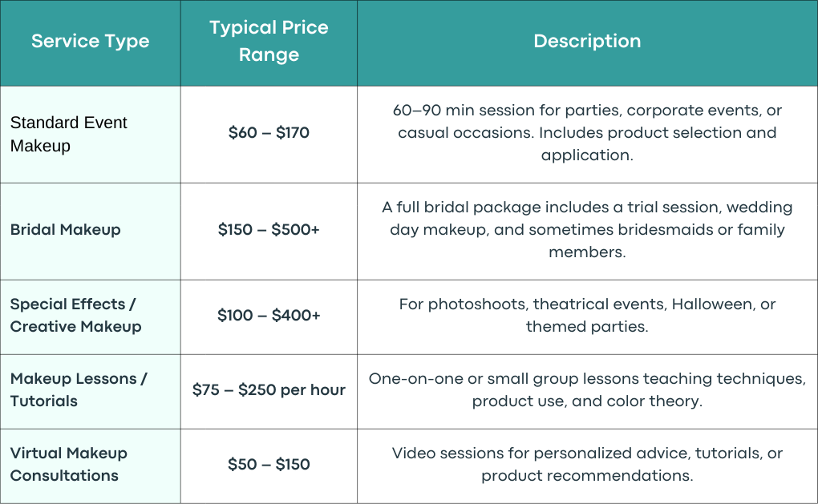
Task: Select the Typical Price Range header
Action: tap(269, 41)
